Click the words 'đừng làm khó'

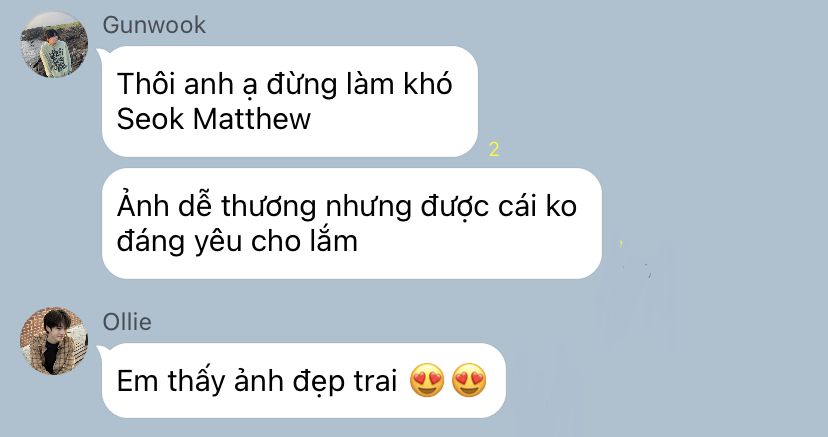click(x=359, y=84)
